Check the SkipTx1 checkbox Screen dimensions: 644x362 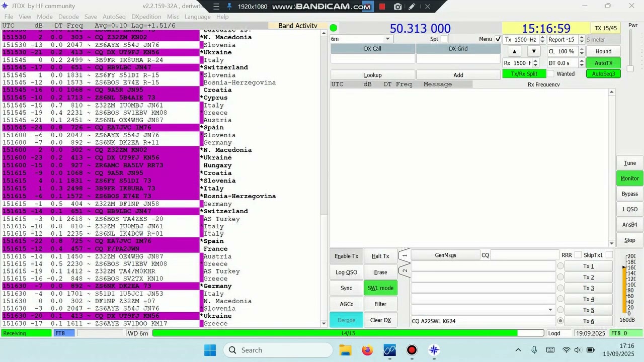(x=609, y=255)
